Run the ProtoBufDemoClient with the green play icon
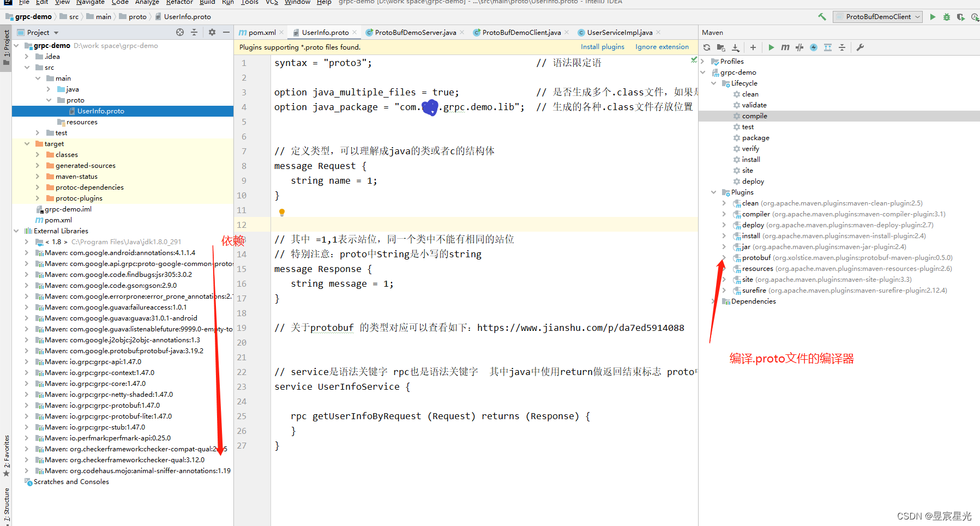 coord(933,16)
